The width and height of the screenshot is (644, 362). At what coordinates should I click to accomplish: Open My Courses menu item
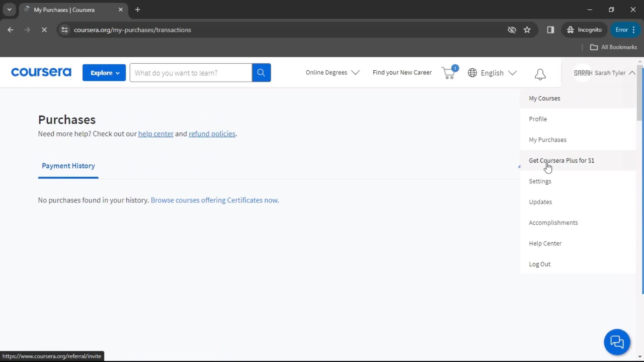tap(544, 98)
